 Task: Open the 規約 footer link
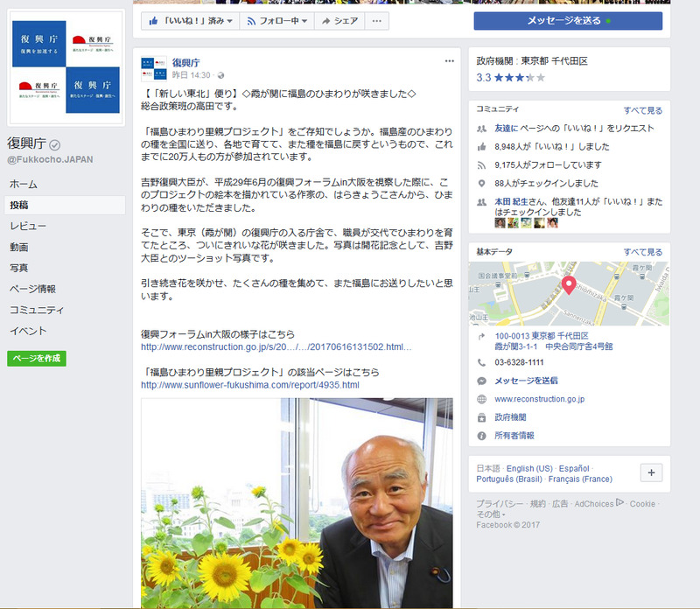(538, 504)
